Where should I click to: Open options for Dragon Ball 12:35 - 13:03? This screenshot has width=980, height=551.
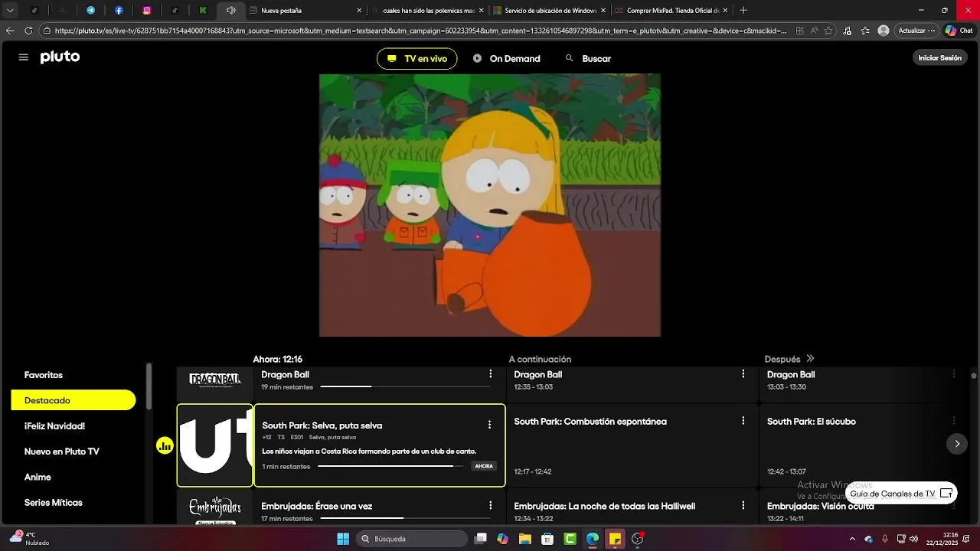743,374
